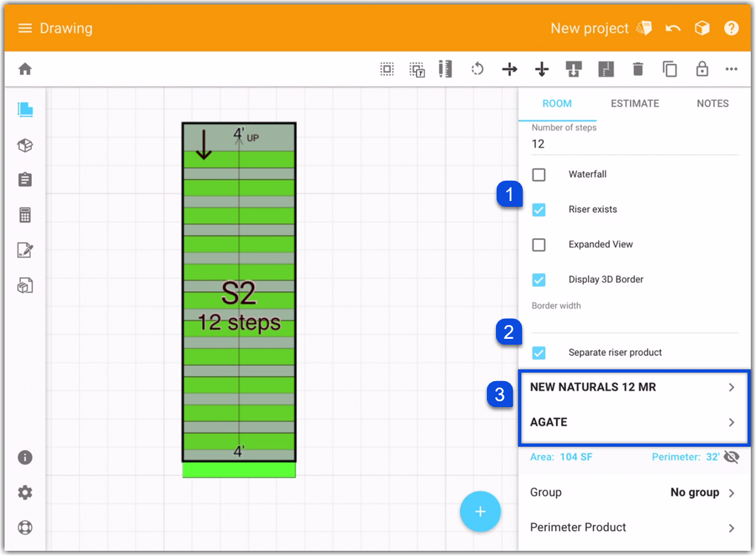Image resolution: width=756 pixels, height=556 pixels.
Task: Delete with the trash can icon
Action: 638,70
